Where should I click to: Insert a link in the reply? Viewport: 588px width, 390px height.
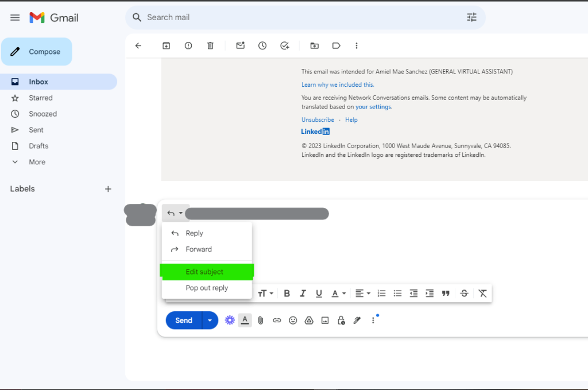[x=277, y=321]
